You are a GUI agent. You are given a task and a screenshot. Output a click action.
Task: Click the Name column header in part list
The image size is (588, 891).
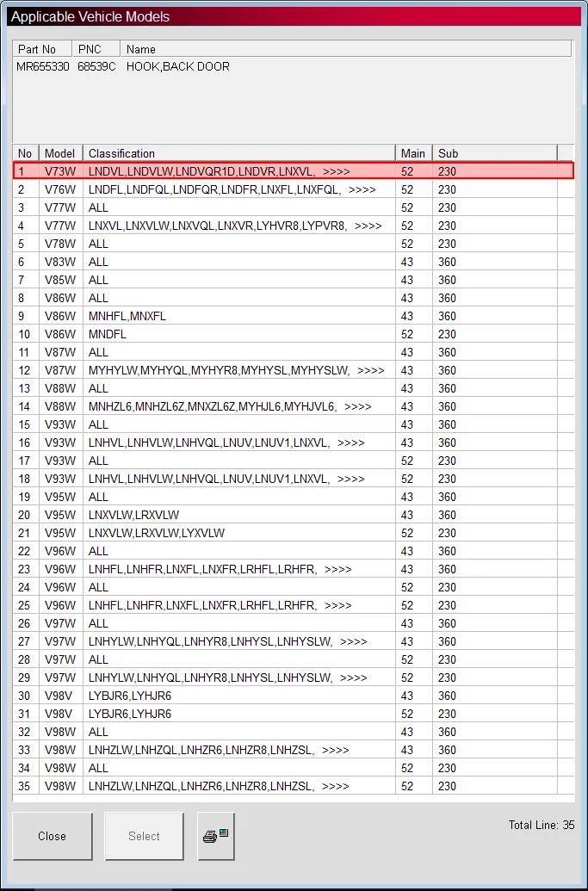coord(345,49)
